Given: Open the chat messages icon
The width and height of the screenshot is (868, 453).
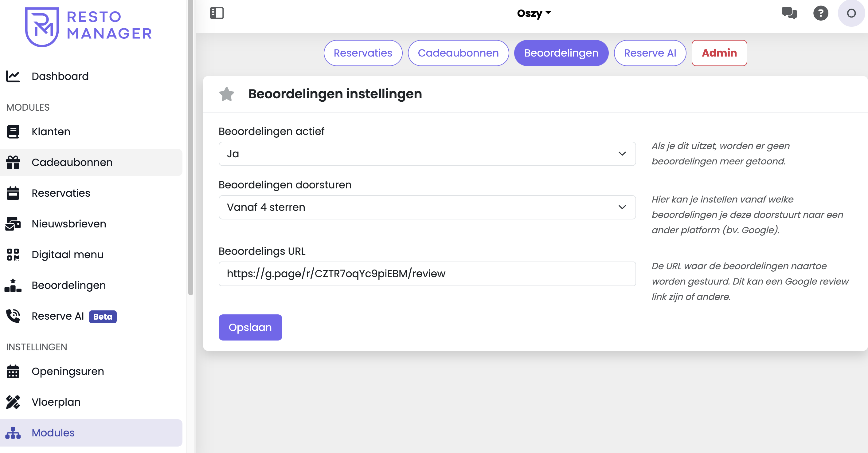Looking at the screenshot, I should coord(789,13).
